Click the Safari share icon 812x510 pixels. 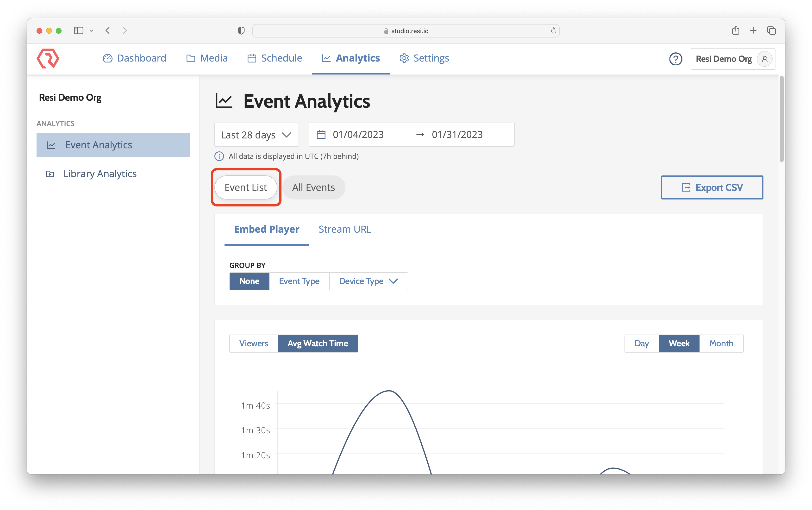(x=736, y=30)
